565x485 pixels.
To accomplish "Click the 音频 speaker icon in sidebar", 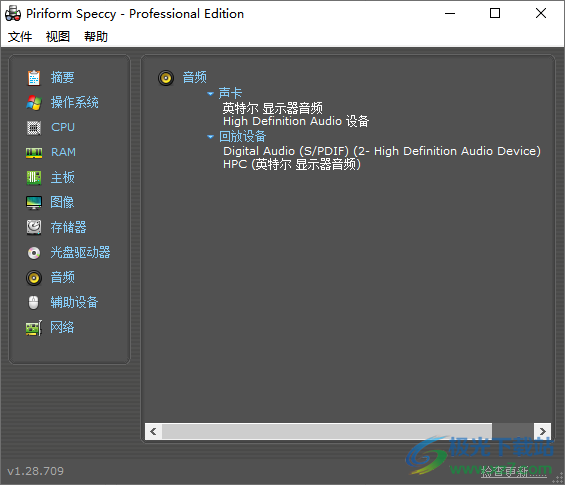I will tap(34, 278).
